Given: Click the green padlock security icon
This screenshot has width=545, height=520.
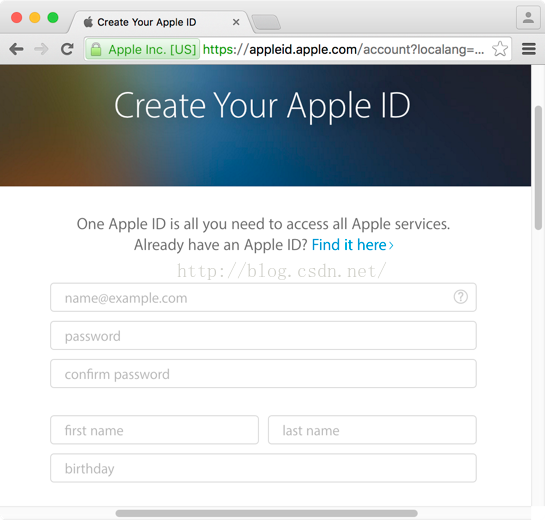Looking at the screenshot, I should 96,49.
